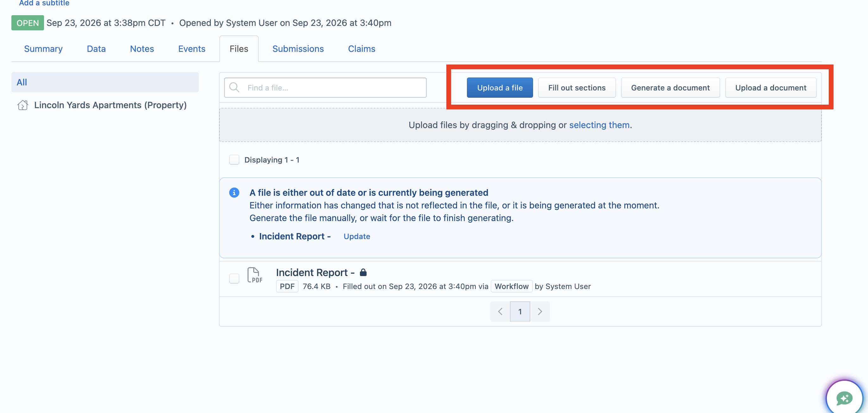
Task: Focus the Find a file search field
Action: click(325, 88)
